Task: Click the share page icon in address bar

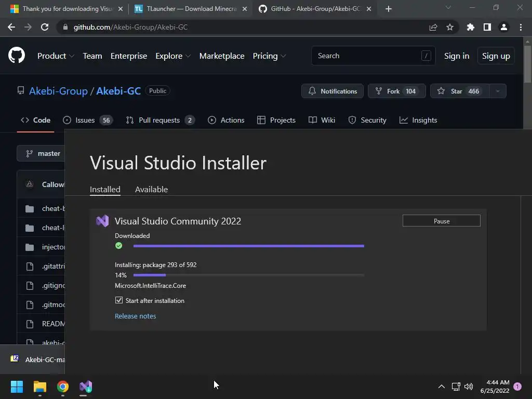Action: tap(433, 27)
